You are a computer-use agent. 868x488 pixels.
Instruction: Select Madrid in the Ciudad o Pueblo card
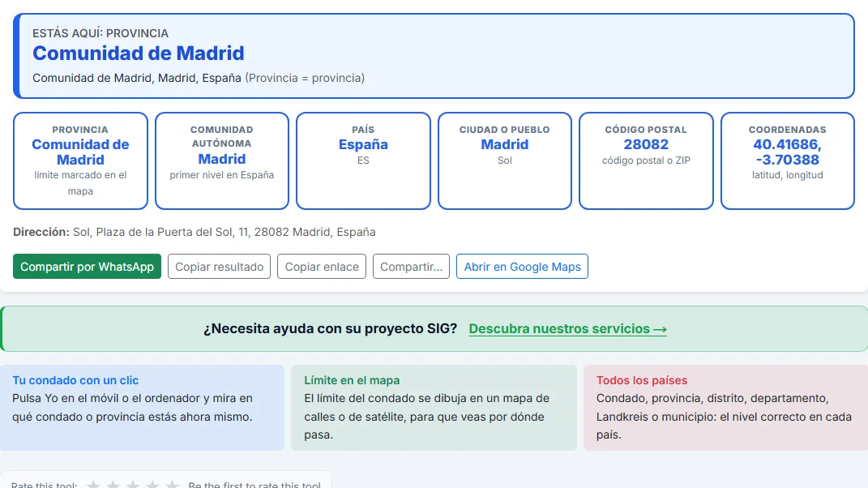pyautogui.click(x=505, y=144)
